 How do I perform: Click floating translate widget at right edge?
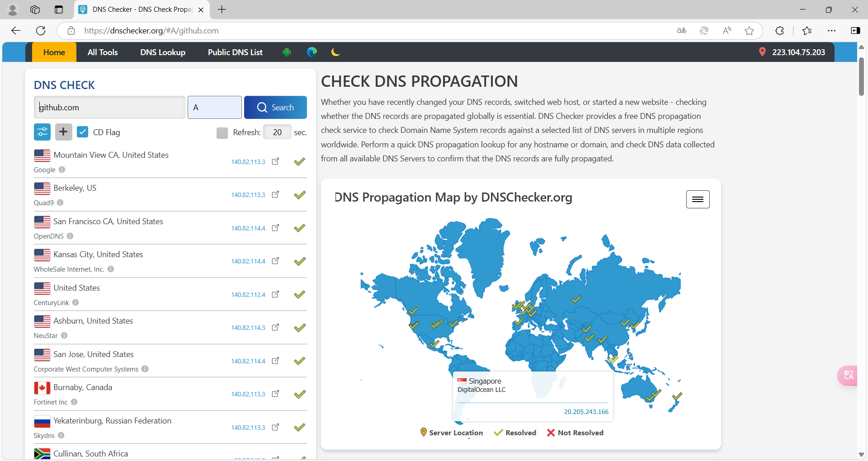tap(848, 376)
